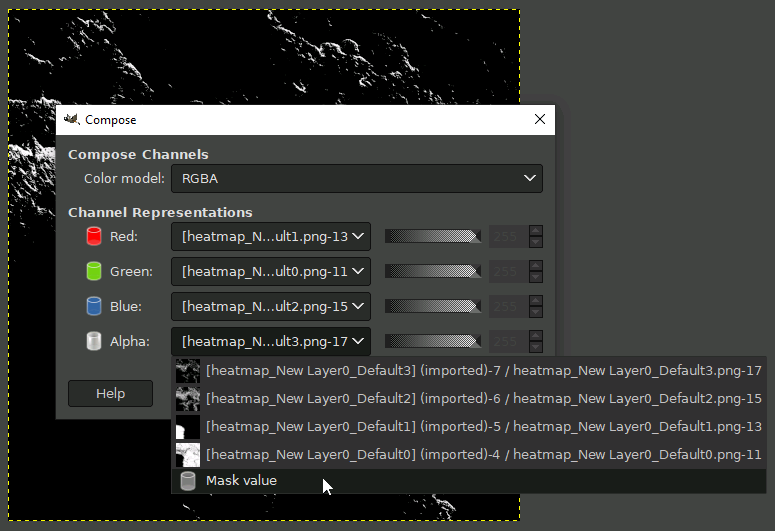Open the Blue channel layer dropdown
Screen dimensions: 775x531
(271, 307)
